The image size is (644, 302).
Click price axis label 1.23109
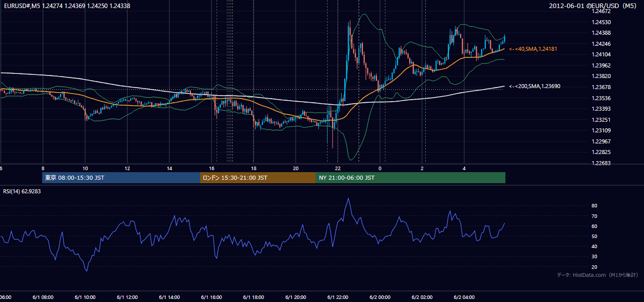click(x=601, y=130)
